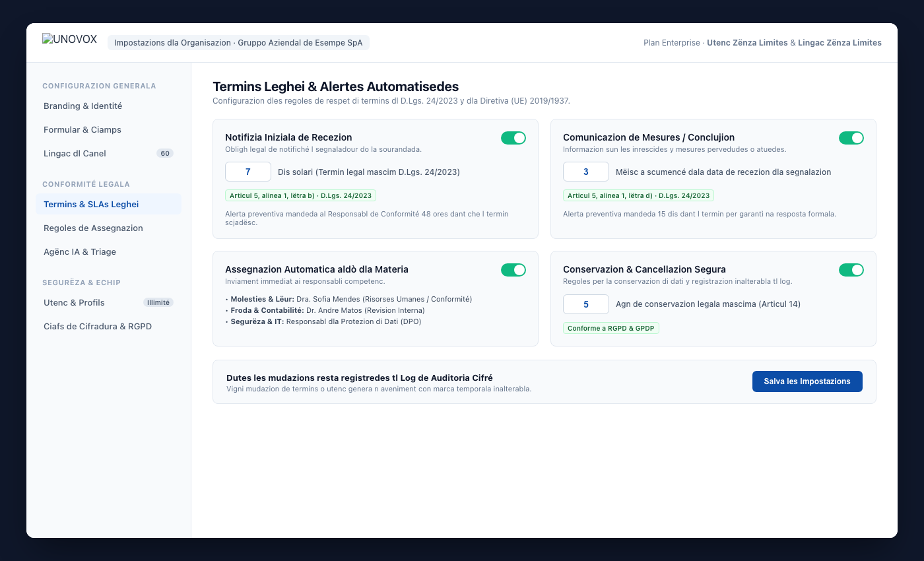
Task: Open Regoles de Assegnazion
Action: click(x=108, y=228)
